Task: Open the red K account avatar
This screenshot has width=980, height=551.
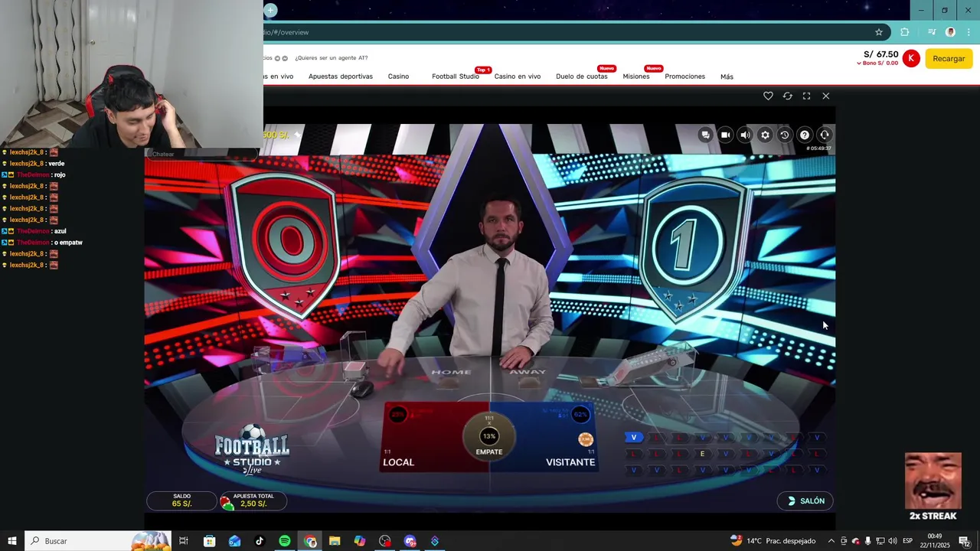Action: coord(911,58)
